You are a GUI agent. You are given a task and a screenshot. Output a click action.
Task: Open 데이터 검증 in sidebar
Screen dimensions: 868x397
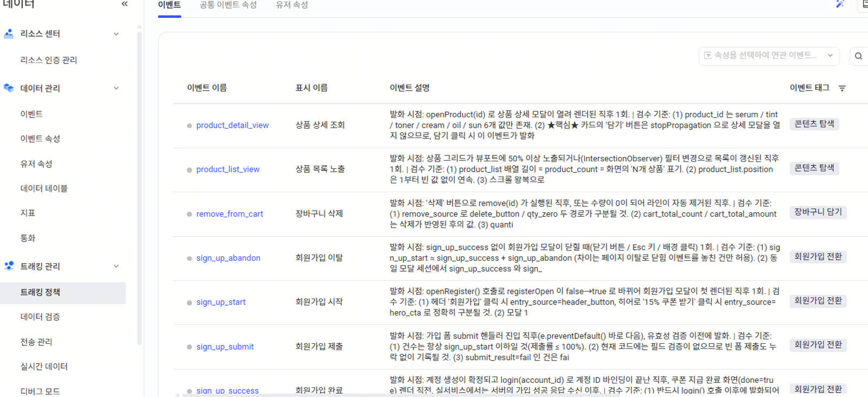point(40,317)
